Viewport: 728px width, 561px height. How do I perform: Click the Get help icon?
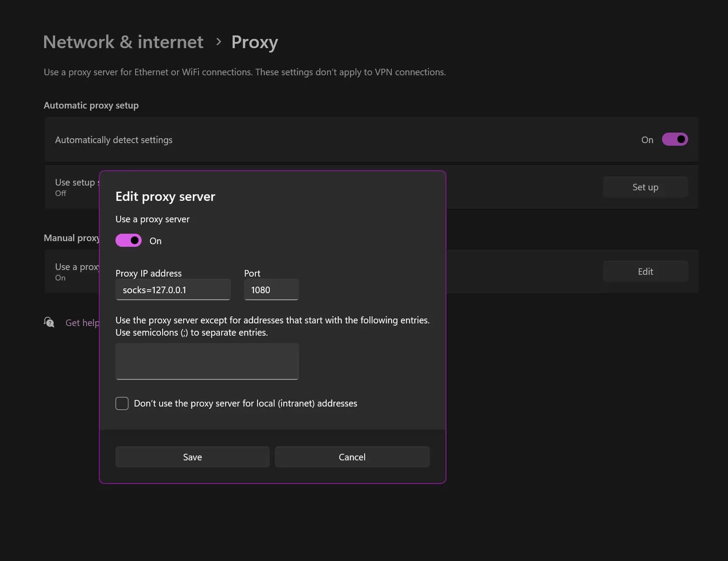[x=49, y=323]
